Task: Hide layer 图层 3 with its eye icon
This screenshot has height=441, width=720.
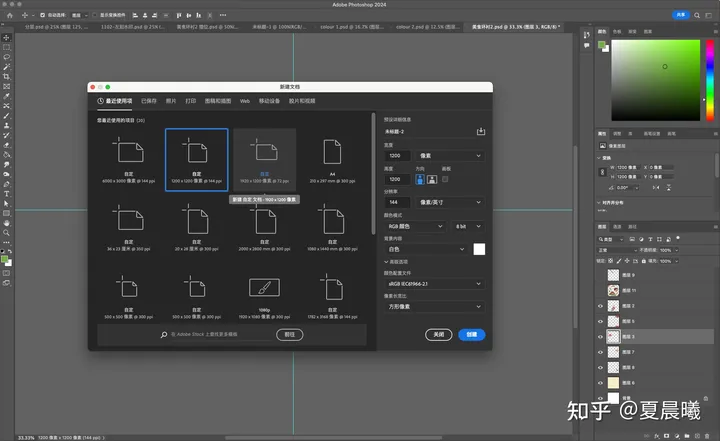Action: point(600,337)
